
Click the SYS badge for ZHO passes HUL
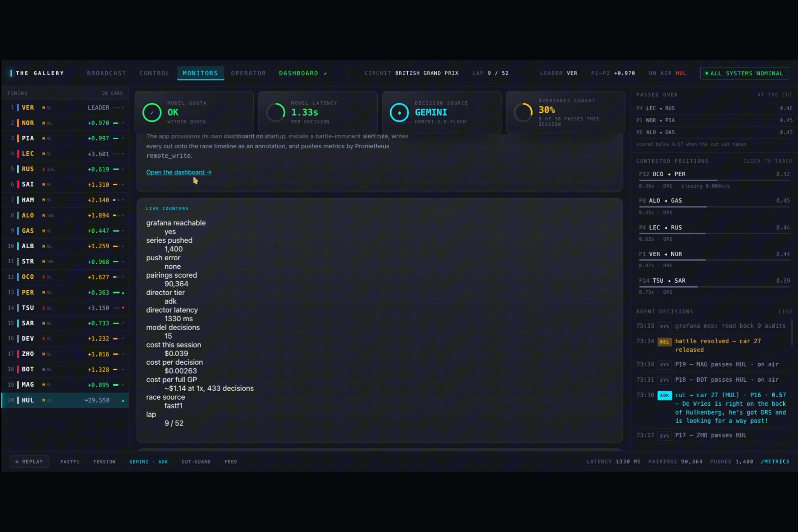pos(664,436)
